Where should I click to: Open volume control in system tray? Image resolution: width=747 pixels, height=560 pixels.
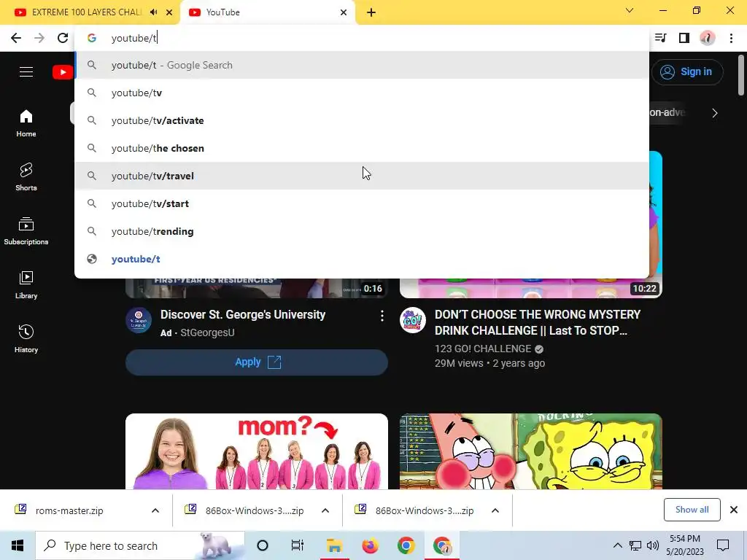(x=653, y=545)
